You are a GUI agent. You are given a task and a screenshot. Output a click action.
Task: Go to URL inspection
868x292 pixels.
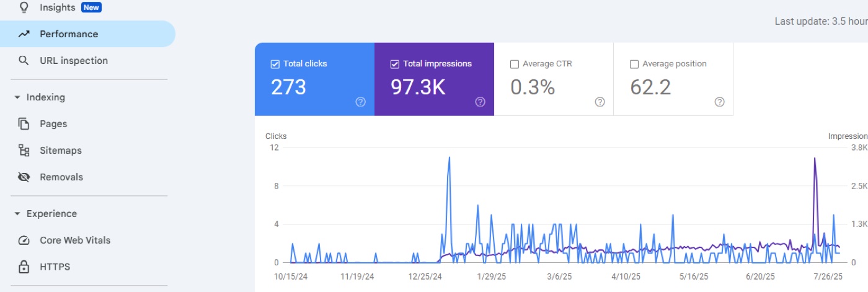click(87, 61)
